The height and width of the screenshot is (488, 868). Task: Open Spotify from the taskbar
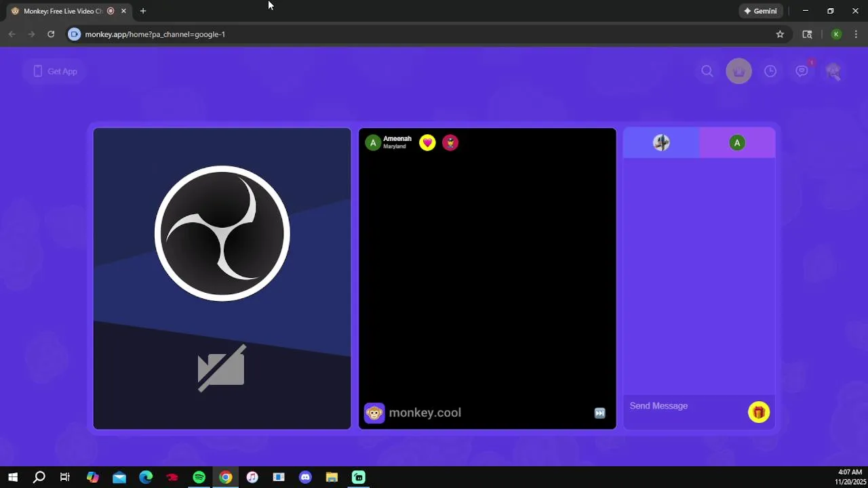tap(199, 477)
